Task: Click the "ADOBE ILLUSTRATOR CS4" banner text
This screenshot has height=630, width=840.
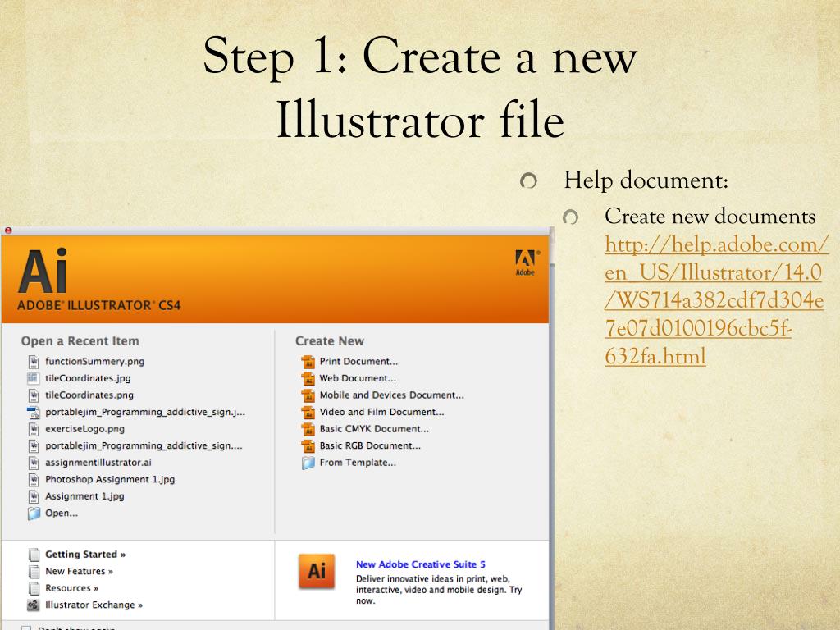Action: coord(99,305)
